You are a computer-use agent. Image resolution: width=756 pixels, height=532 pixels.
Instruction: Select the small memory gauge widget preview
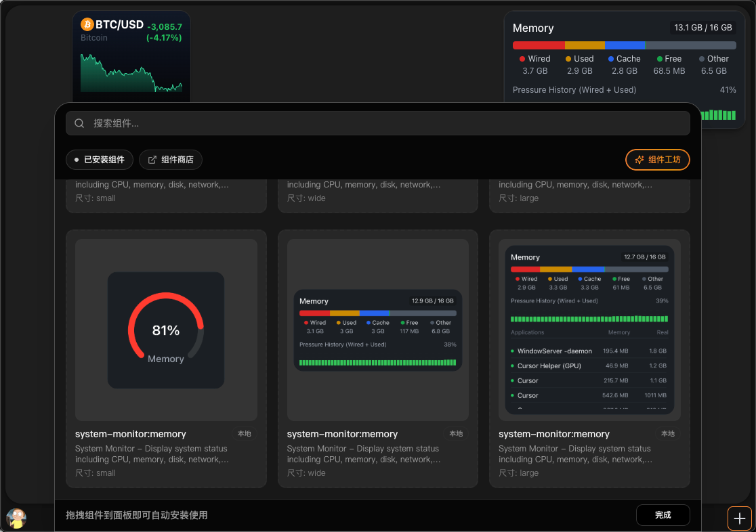point(166,330)
